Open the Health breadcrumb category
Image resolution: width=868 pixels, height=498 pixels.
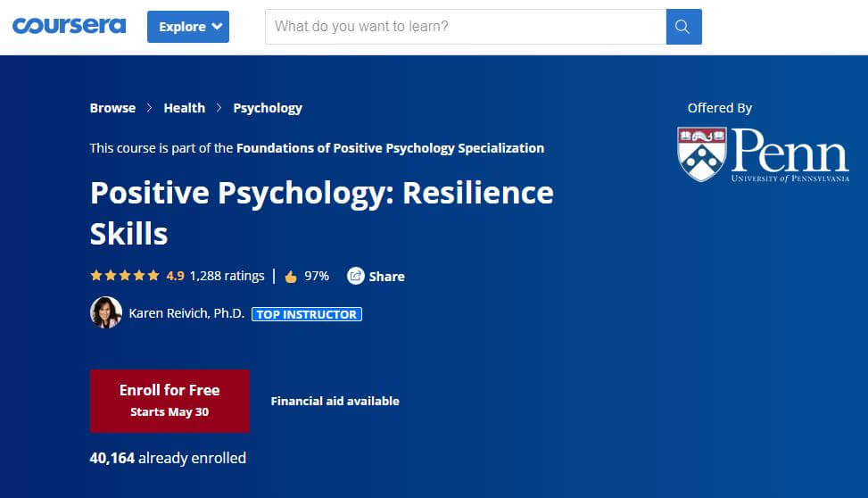tap(184, 108)
